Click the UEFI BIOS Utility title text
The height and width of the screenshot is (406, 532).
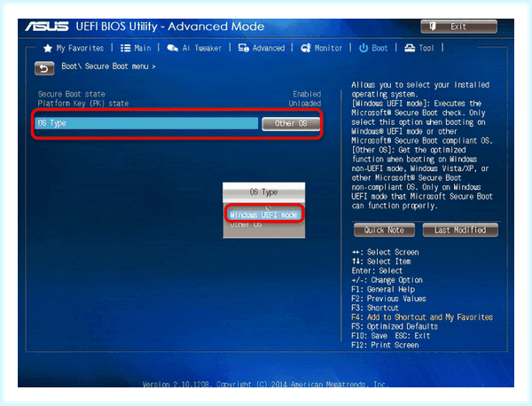click(x=170, y=27)
